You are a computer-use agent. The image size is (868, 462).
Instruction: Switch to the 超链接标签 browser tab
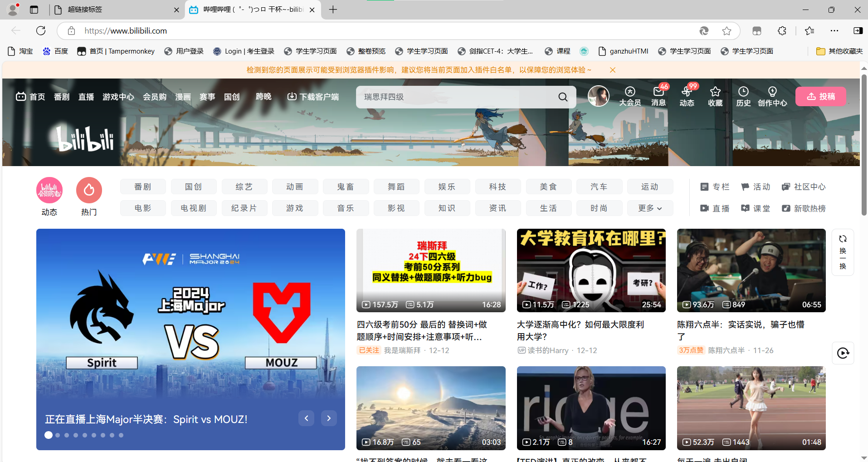pyautogui.click(x=116, y=10)
